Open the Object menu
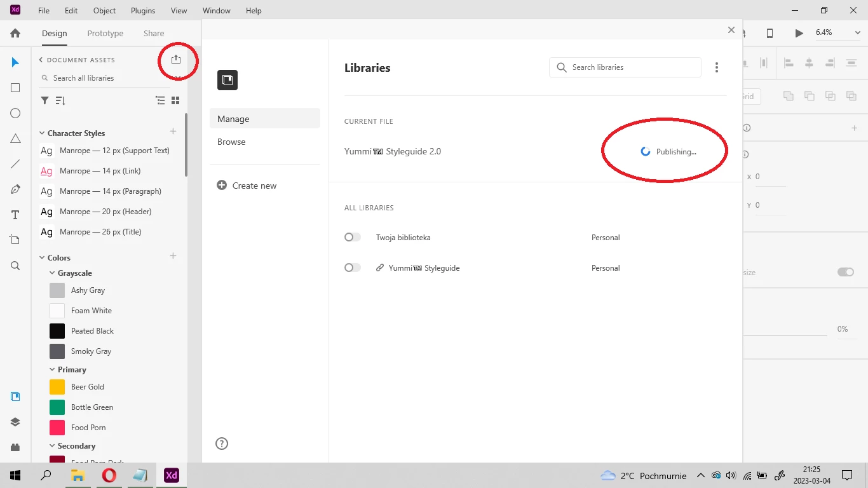The image size is (868, 488). [x=104, y=11]
